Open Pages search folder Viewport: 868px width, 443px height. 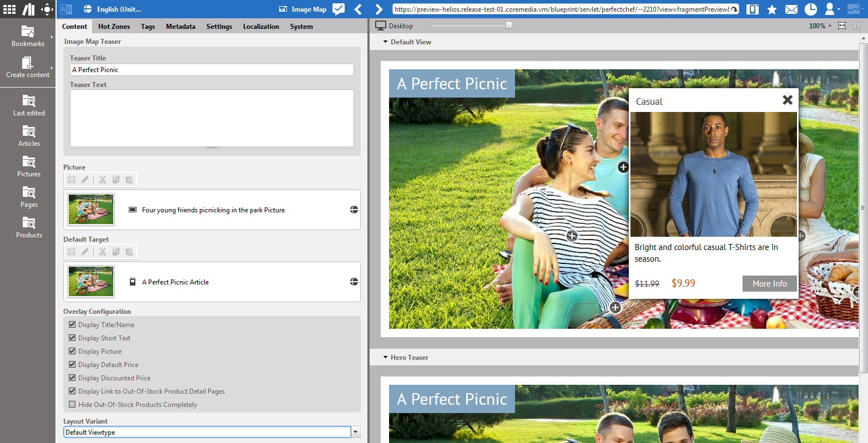pyautogui.click(x=29, y=197)
